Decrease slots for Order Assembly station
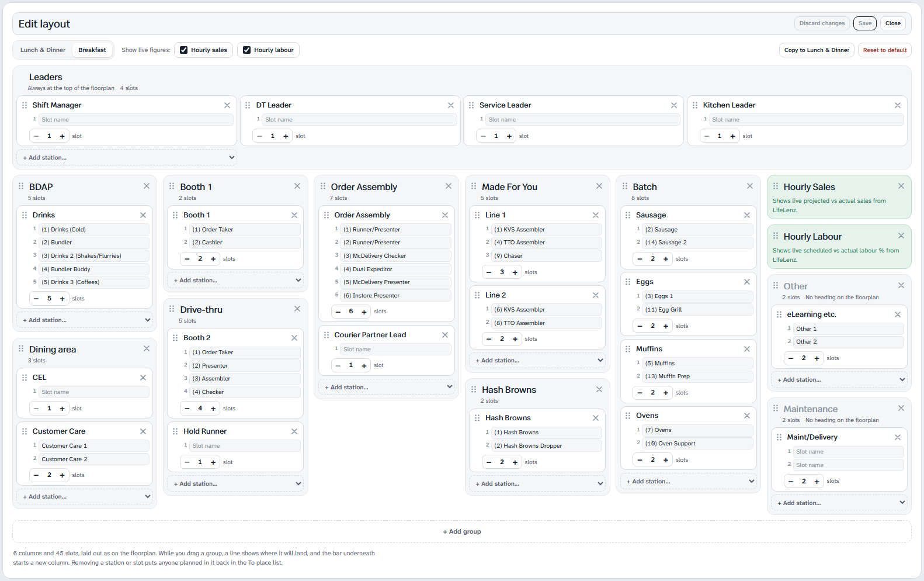Image resolution: width=924 pixels, height=581 pixels. [338, 312]
